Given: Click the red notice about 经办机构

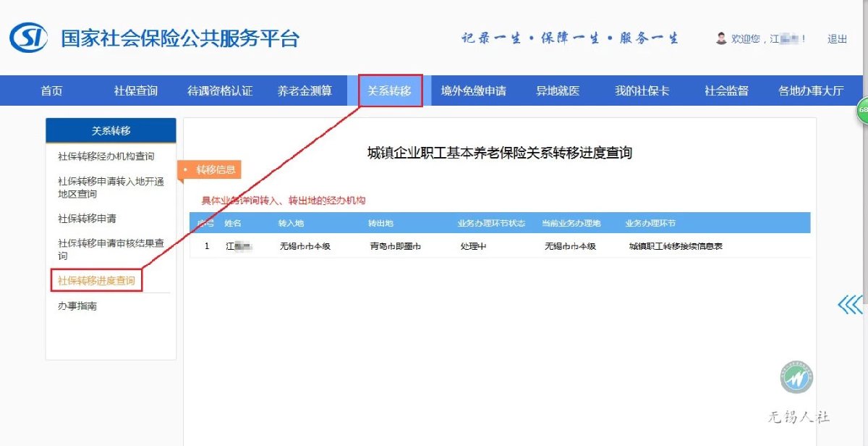Looking at the screenshot, I should pyautogui.click(x=284, y=201).
